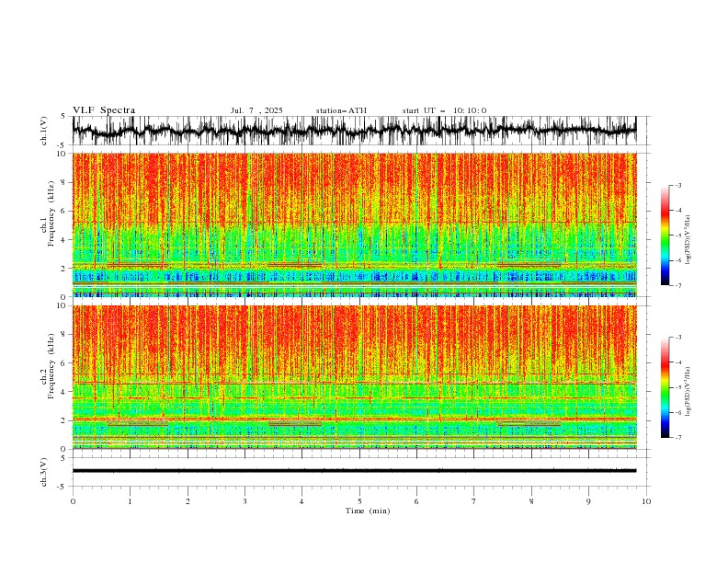Click the "-7" tick on ch.1 color bar

tap(677, 285)
